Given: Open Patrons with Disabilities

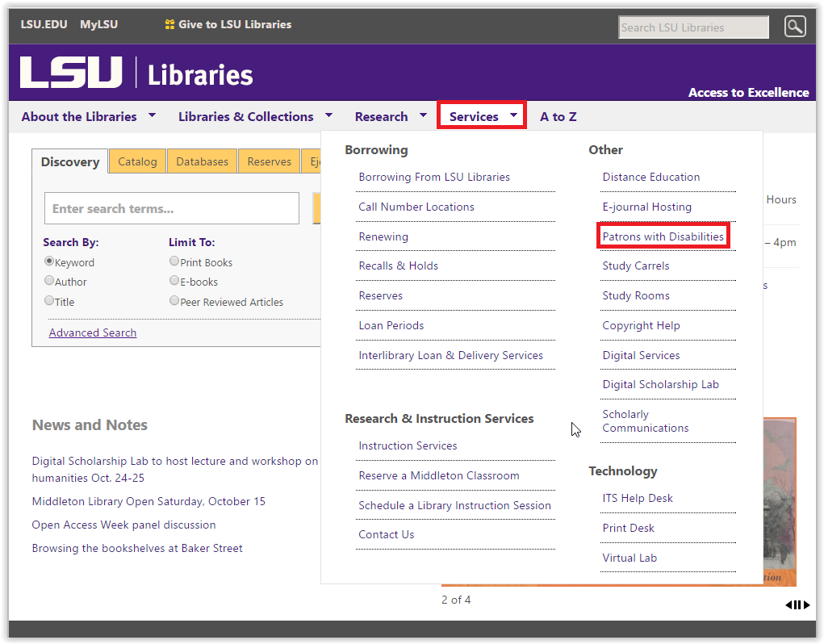Looking at the screenshot, I should tap(663, 237).
